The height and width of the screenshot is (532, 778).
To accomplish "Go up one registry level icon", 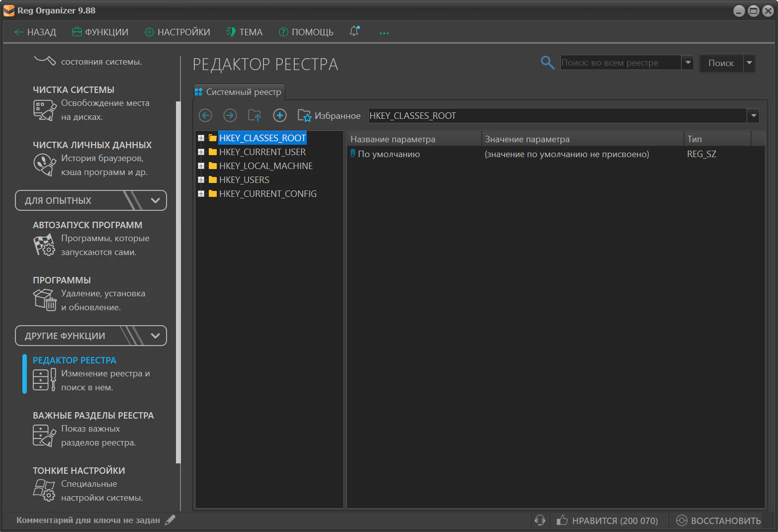I will coord(255,116).
